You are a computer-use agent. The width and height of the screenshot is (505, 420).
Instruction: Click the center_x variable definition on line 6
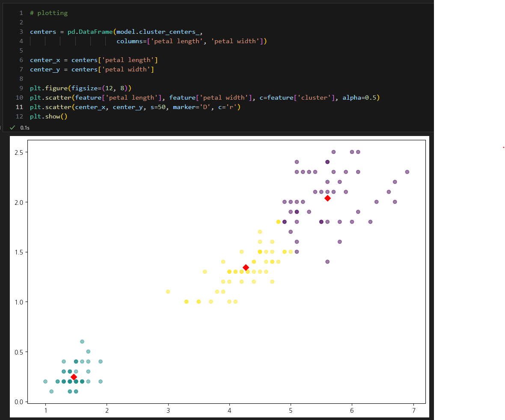(x=45, y=60)
